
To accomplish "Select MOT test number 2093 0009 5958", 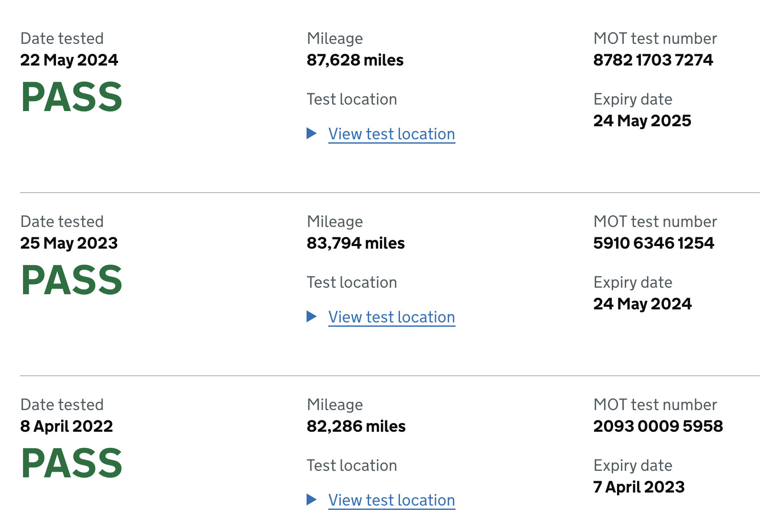I will pyautogui.click(x=658, y=426).
